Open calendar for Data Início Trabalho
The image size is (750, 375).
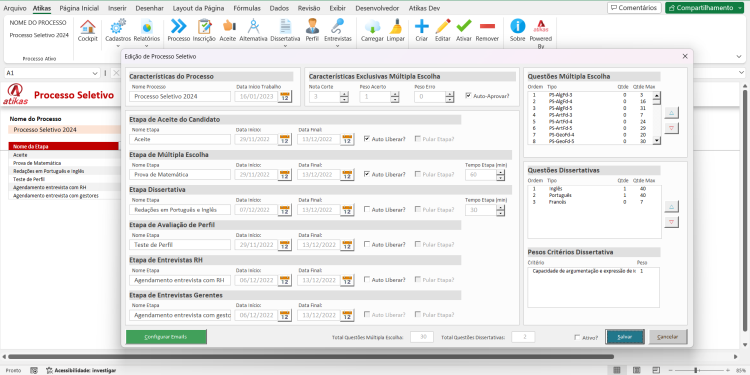click(x=285, y=97)
